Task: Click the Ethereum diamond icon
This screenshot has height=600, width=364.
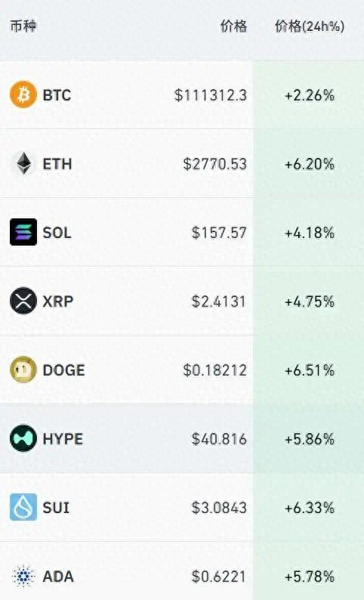Action: point(23,163)
